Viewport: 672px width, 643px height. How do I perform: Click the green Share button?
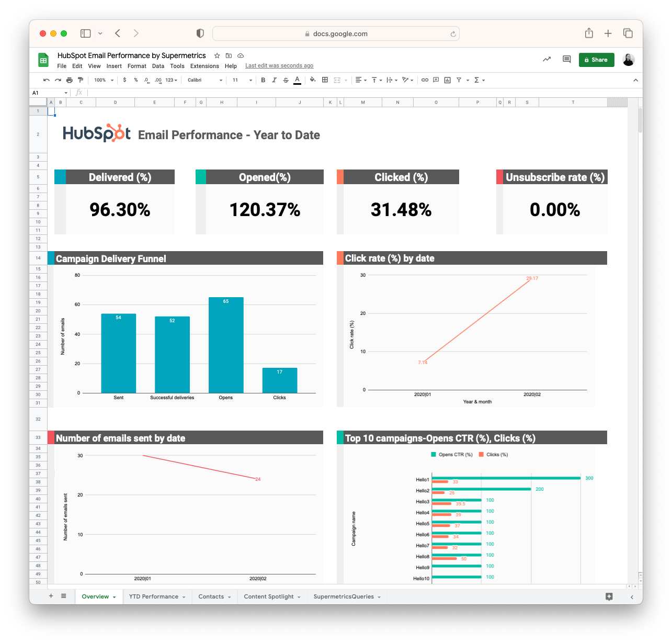coord(596,60)
